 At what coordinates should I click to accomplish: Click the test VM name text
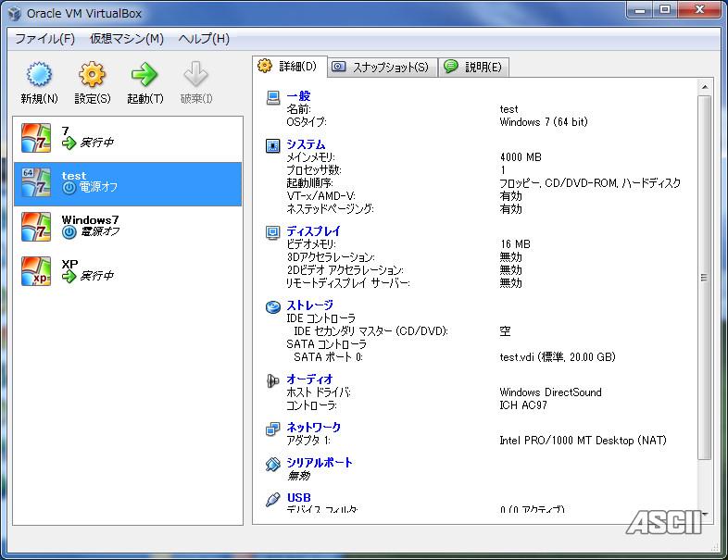pyautogui.click(x=74, y=176)
